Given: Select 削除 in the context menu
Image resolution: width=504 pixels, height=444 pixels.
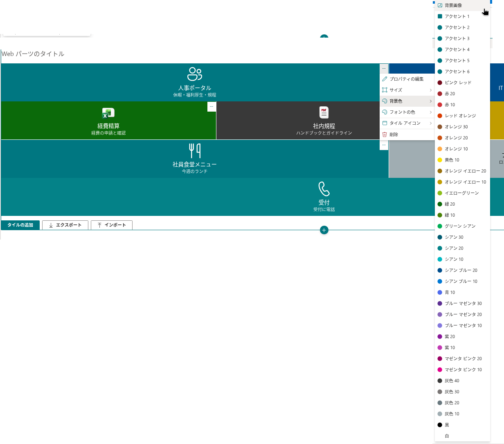Looking at the screenshot, I should (x=407, y=135).
